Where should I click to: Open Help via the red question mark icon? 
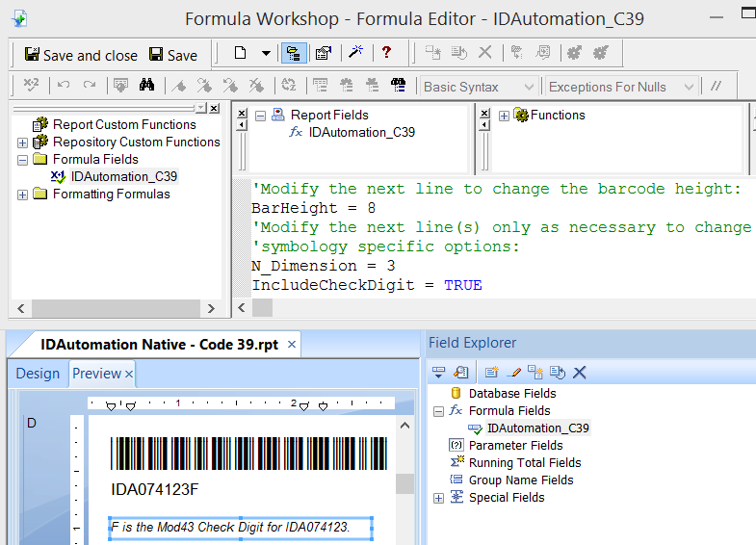[386, 52]
